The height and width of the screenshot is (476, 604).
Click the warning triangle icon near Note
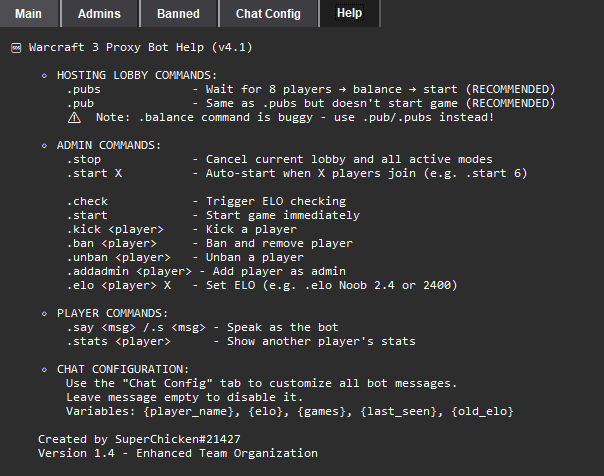[74, 117]
